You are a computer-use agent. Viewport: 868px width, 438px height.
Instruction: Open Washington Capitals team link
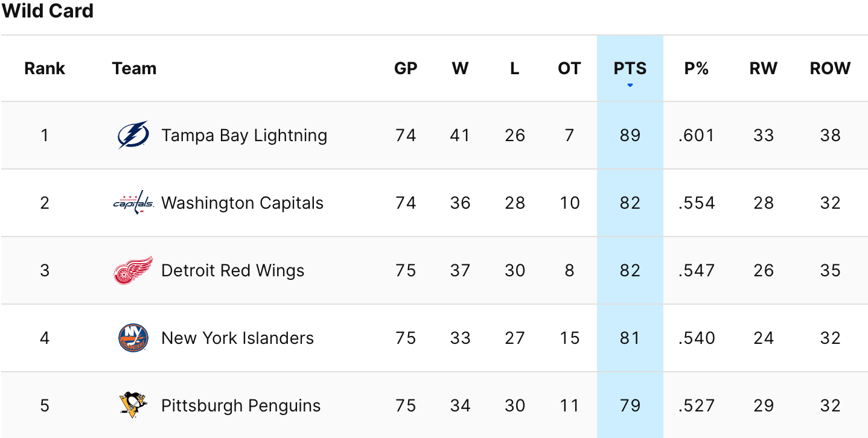pos(242,203)
